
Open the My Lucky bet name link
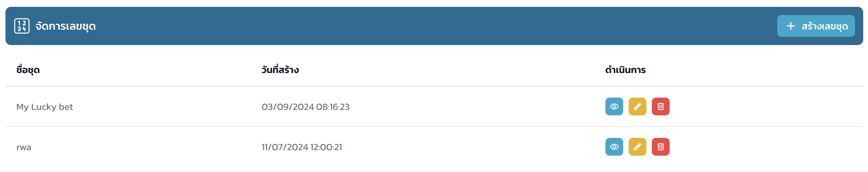tap(45, 107)
